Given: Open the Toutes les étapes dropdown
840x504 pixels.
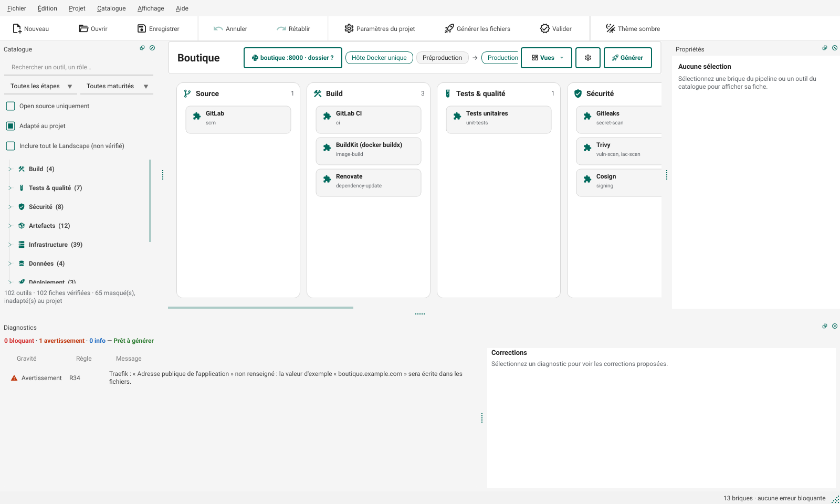Looking at the screenshot, I should coord(41,86).
